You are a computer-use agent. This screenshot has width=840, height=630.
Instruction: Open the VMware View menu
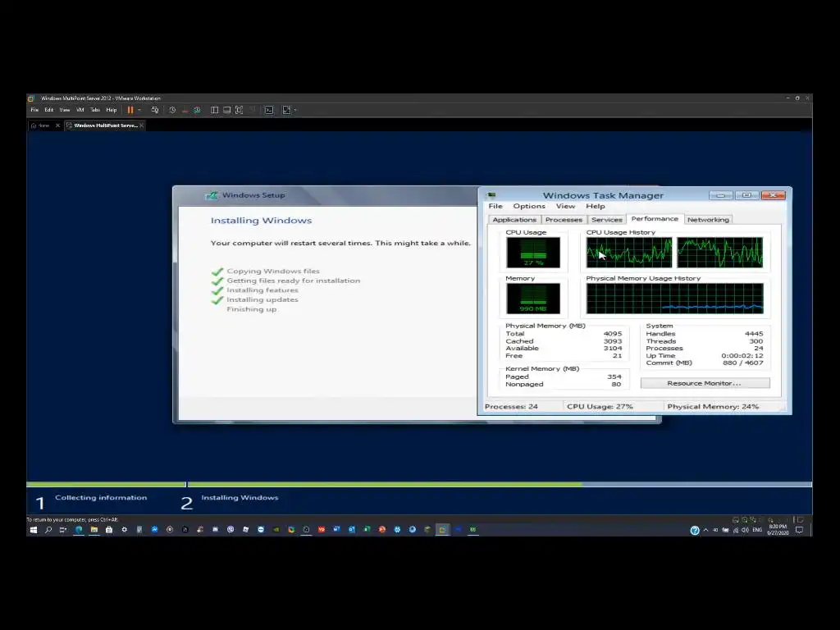[x=65, y=110]
